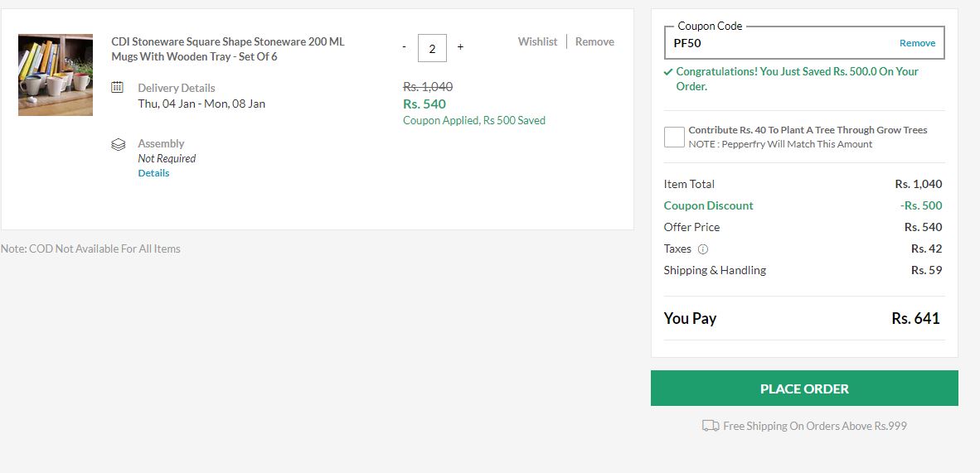The image size is (980, 473).
Task: Select the quantity box showing 2
Action: click(432, 48)
